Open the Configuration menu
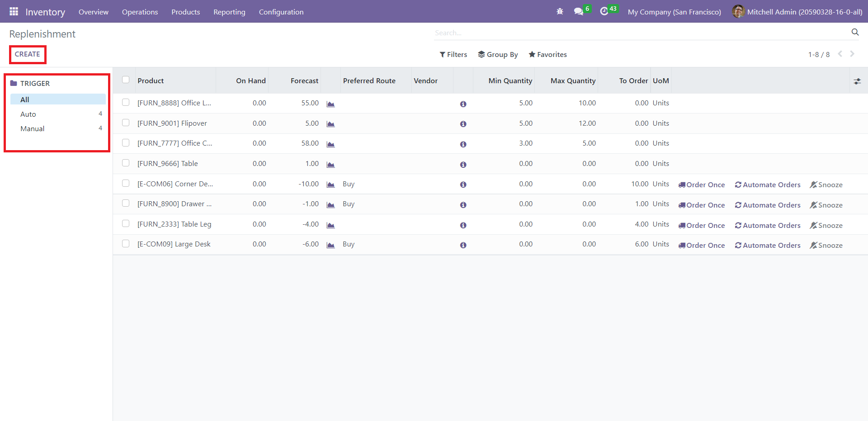The width and height of the screenshot is (868, 421). click(281, 12)
